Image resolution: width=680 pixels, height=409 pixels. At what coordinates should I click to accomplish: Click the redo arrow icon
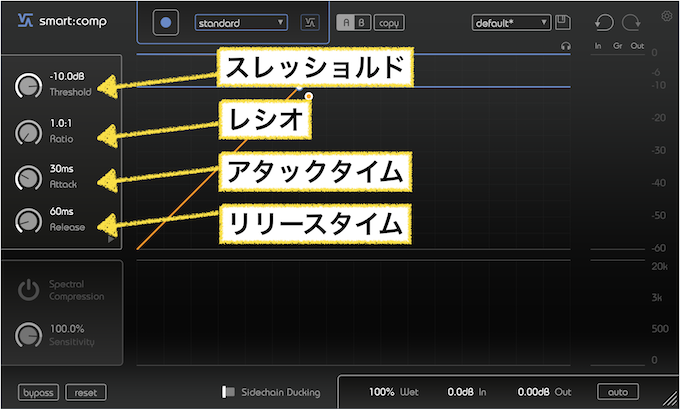631,23
